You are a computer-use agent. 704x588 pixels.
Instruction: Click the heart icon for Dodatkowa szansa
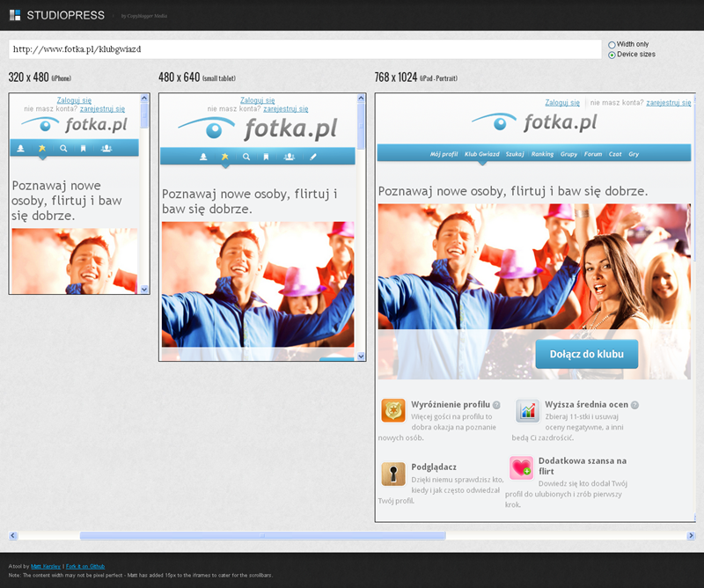pos(522,467)
